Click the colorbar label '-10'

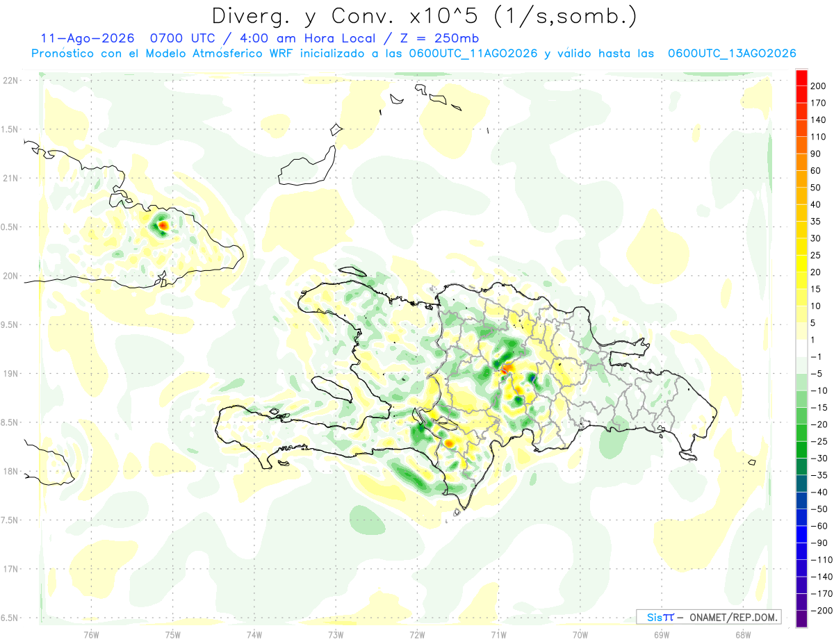(x=821, y=390)
